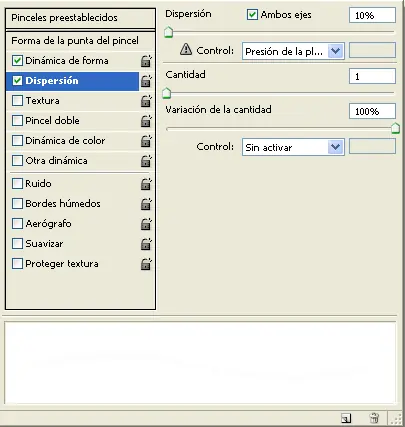Click the lock icon for Pincel doble
The height and width of the screenshot is (427, 405).
tap(146, 121)
